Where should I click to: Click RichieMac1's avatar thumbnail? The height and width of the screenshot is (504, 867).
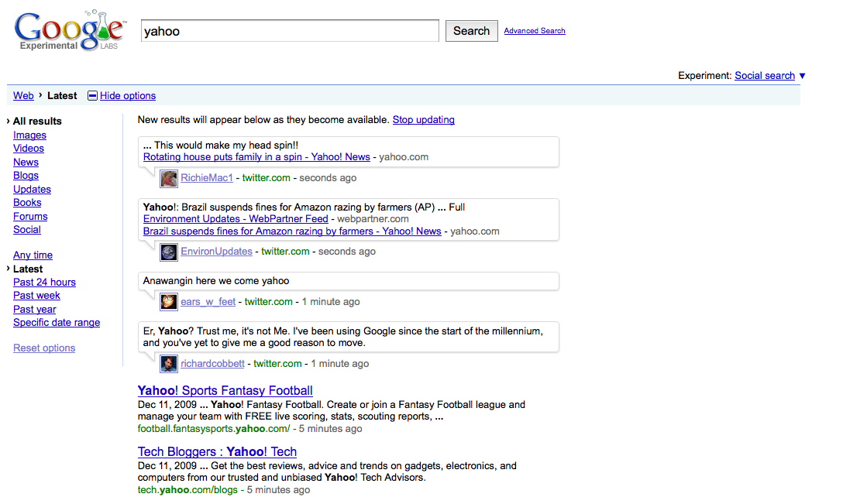(x=169, y=178)
